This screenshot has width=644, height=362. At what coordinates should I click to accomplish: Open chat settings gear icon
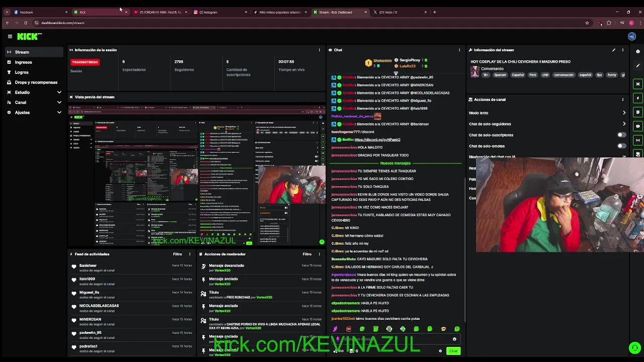[x=440, y=351]
